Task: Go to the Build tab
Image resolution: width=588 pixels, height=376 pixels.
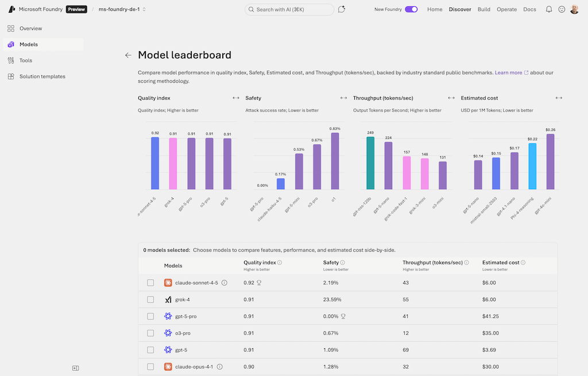Action: pos(484,9)
